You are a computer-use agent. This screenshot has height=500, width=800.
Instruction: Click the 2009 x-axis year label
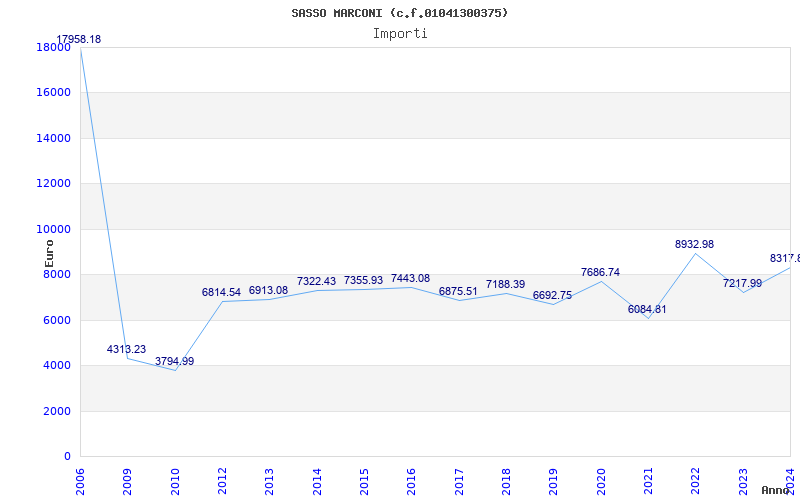point(128,482)
